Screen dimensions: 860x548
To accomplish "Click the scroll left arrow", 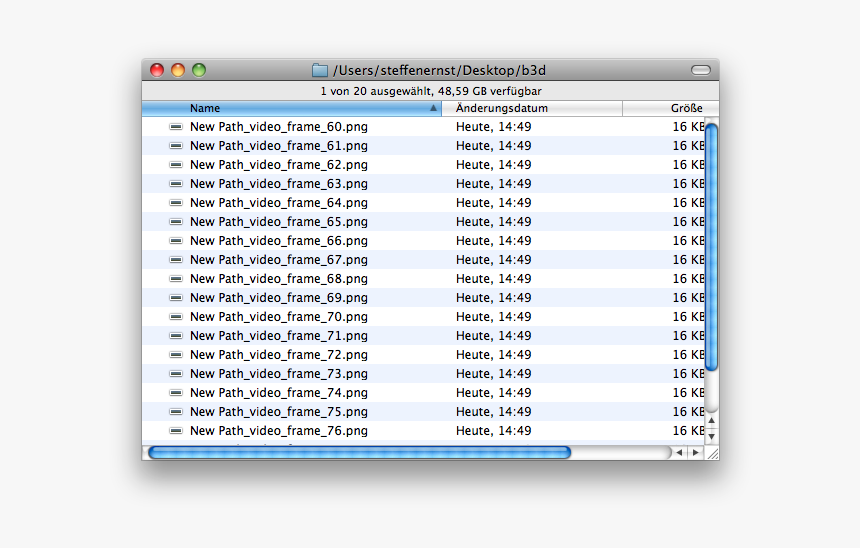I will click(680, 453).
